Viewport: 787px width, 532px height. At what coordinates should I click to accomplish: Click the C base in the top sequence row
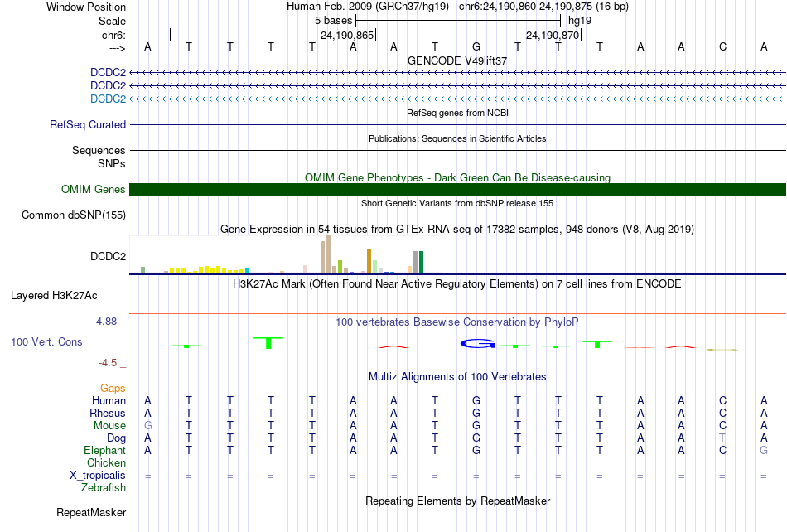pyautogui.click(x=722, y=46)
